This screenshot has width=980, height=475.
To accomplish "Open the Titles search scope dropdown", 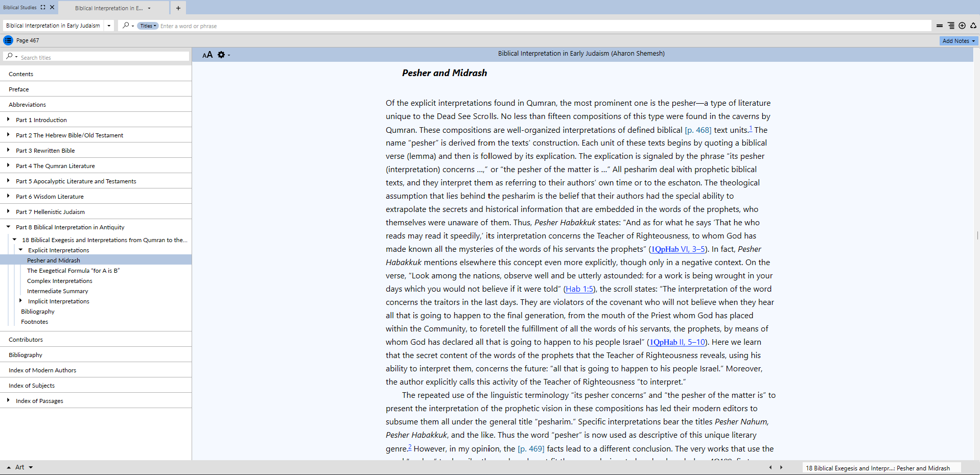I will point(148,26).
